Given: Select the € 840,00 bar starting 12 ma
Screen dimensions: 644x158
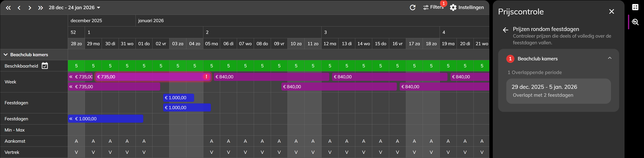Looking at the screenshot, I should pyautogui.click(x=390, y=77).
